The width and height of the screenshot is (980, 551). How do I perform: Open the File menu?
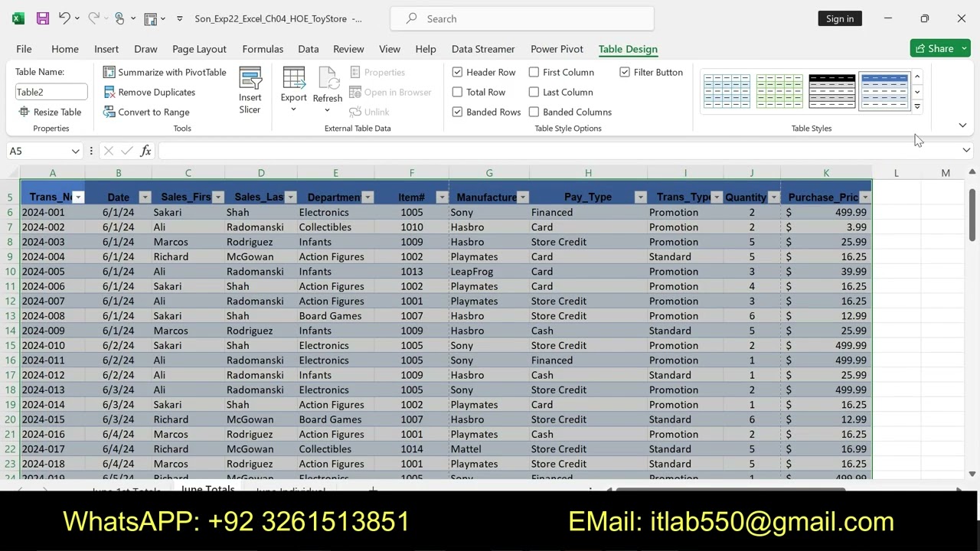(x=24, y=49)
